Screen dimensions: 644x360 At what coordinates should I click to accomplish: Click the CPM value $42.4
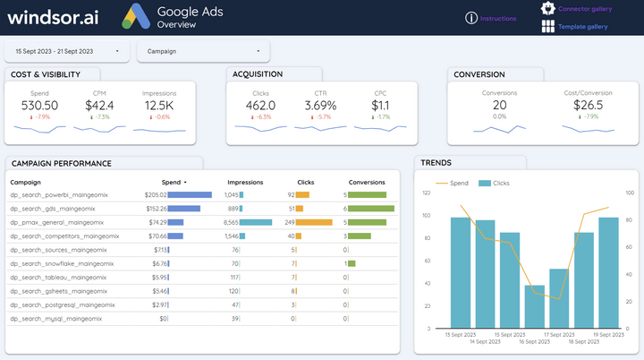pos(99,106)
